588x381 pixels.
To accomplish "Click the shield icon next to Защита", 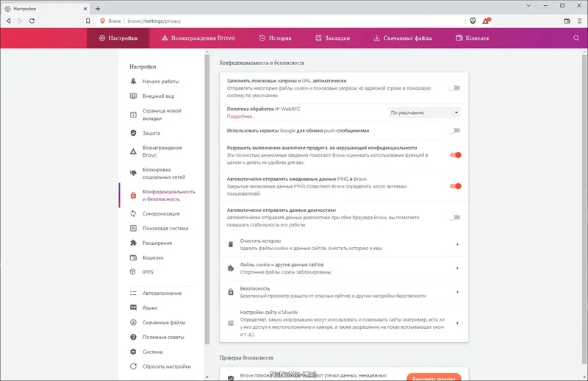I will [x=133, y=133].
